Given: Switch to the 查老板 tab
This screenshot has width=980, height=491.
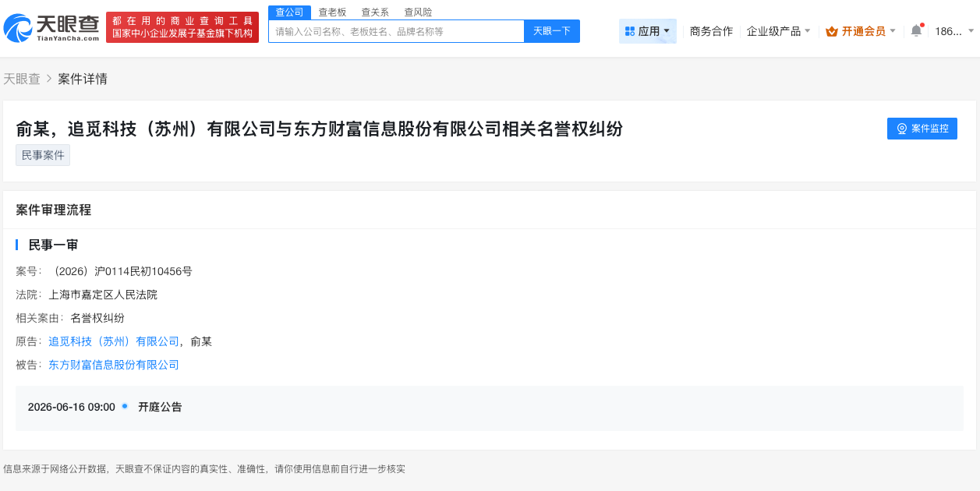Looking at the screenshot, I should coord(332,12).
